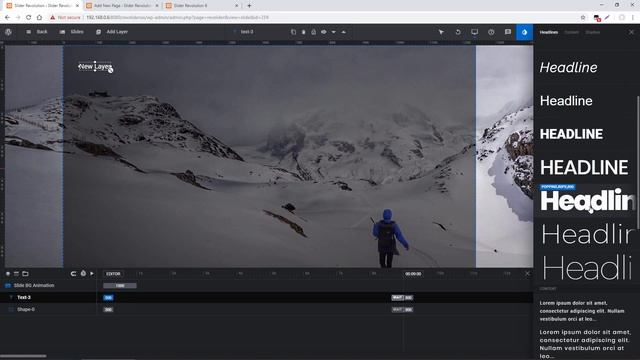Click the EDITOR button in timeline
The width and height of the screenshot is (640, 360).
point(113,274)
